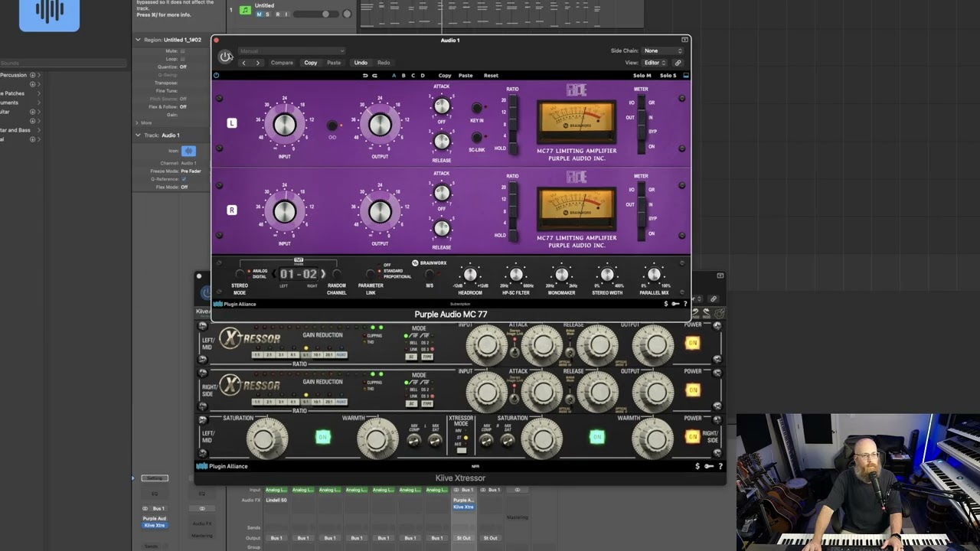Select settings slot D in MC 77
The image size is (980, 551).
coord(422,76)
